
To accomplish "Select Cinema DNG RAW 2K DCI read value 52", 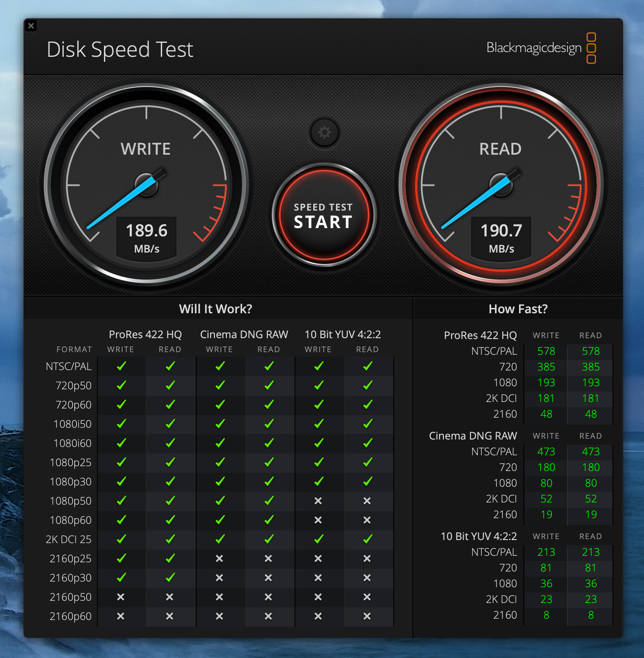I will coord(591,499).
